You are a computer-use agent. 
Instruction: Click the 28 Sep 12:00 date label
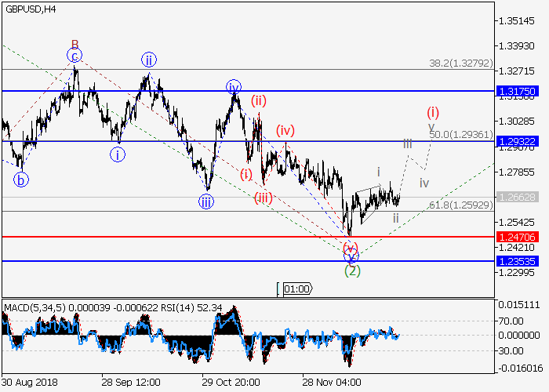pyautogui.click(x=131, y=383)
